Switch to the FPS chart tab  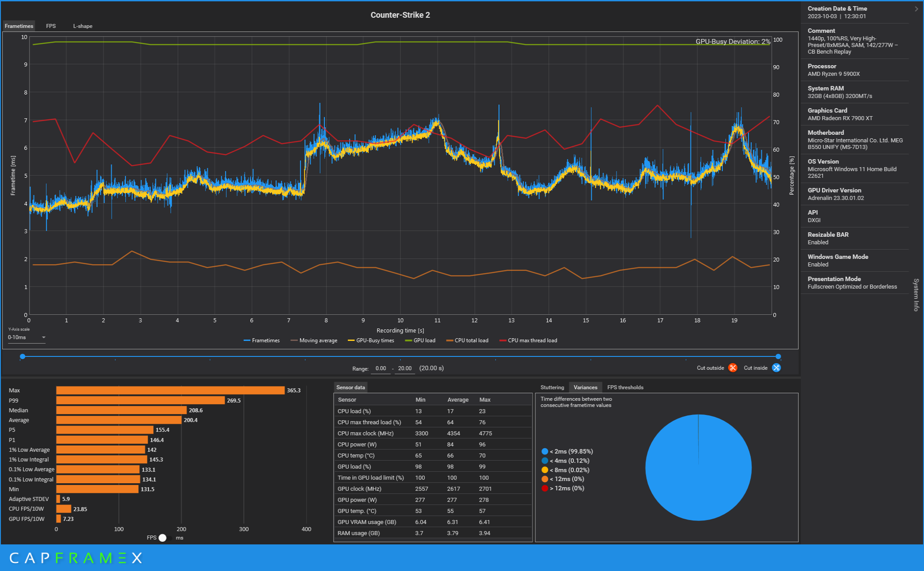(51, 26)
